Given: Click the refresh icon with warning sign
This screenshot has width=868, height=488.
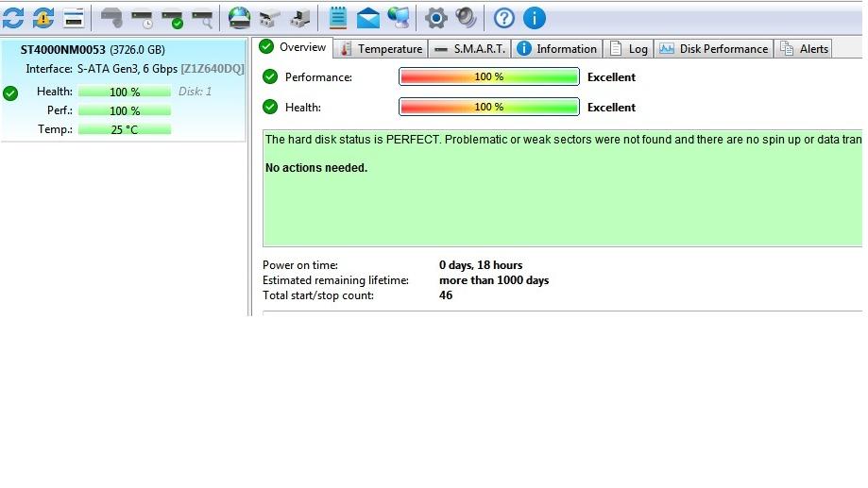Looking at the screenshot, I should [x=43, y=18].
